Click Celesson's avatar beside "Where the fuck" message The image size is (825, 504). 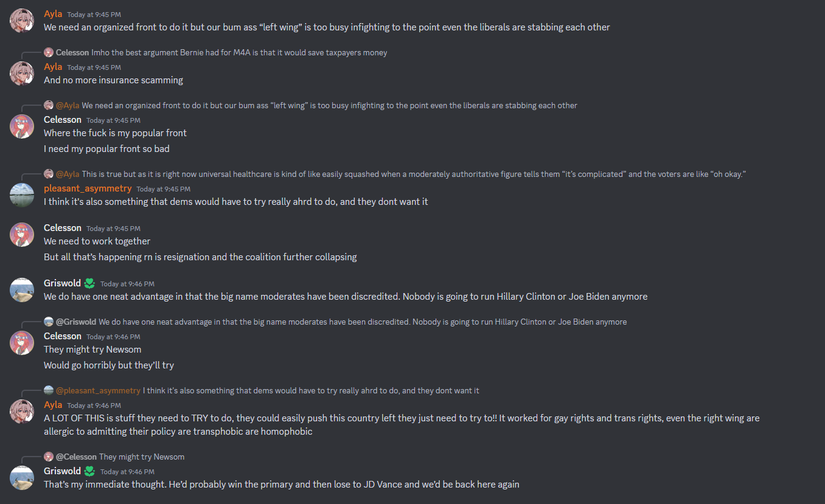point(22,126)
